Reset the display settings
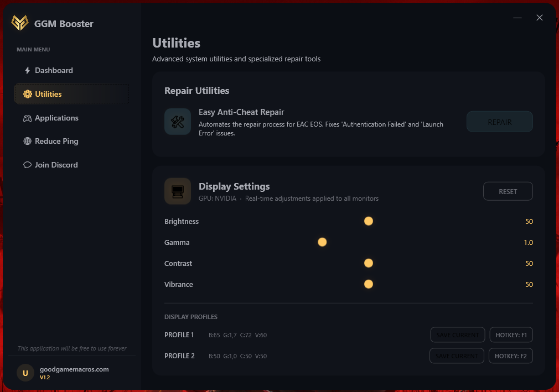This screenshot has height=392, width=559. pos(508,191)
